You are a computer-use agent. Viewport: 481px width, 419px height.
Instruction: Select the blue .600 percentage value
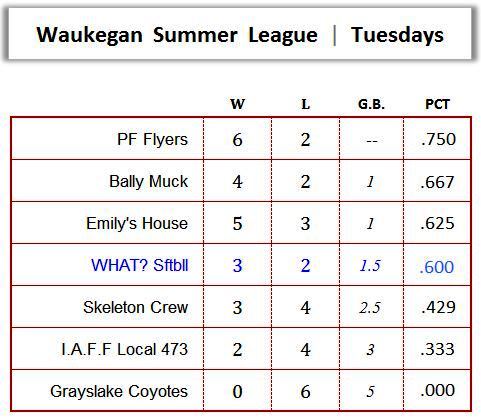[437, 267]
